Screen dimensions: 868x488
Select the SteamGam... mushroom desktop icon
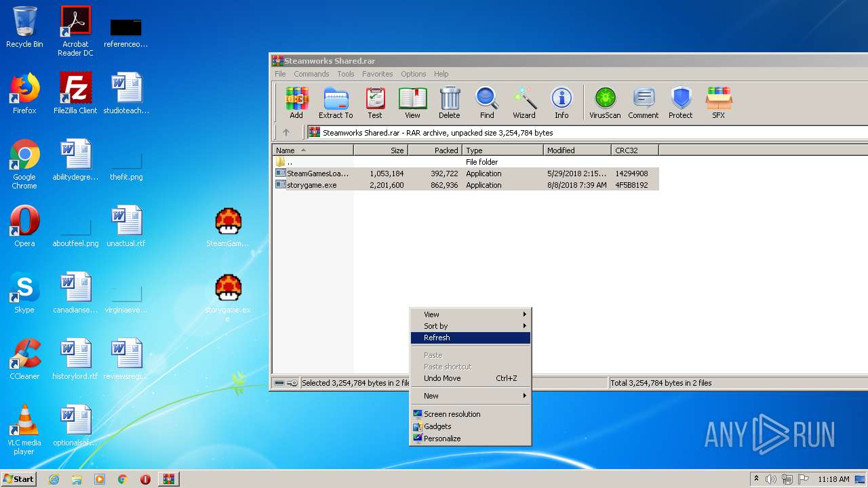(228, 227)
